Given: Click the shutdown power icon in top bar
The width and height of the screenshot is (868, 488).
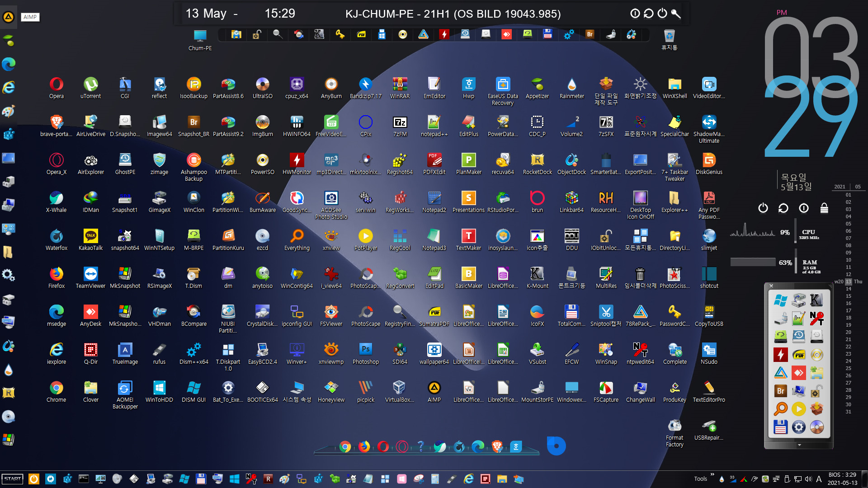Looking at the screenshot, I should click(662, 14).
